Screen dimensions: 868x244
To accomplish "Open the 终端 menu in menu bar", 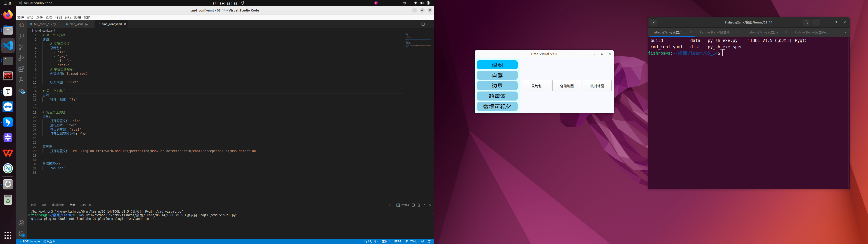I will tap(78, 17).
